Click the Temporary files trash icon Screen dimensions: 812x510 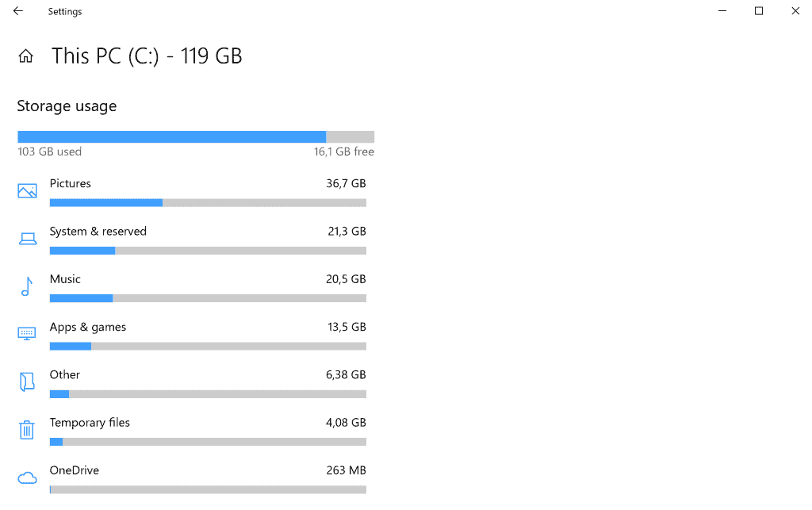[x=26, y=429]
